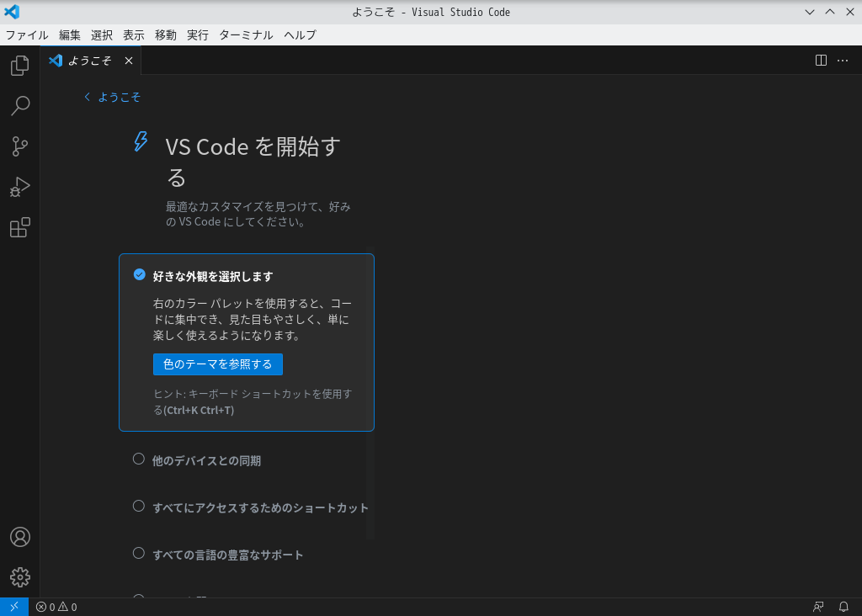The width and height of the screenshot is (862, 616).
Task: Open the Run and Debug view
Action: tap(20, 187)
